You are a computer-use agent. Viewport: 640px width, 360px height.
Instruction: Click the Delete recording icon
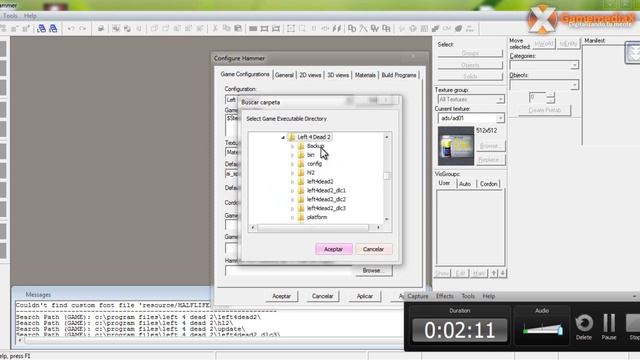[x=584, y=327]
